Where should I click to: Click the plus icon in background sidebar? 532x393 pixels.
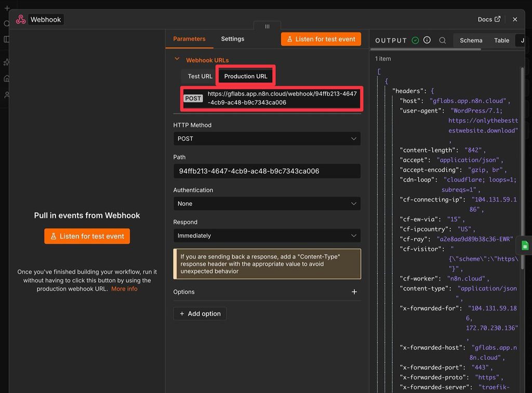(7, 7)
